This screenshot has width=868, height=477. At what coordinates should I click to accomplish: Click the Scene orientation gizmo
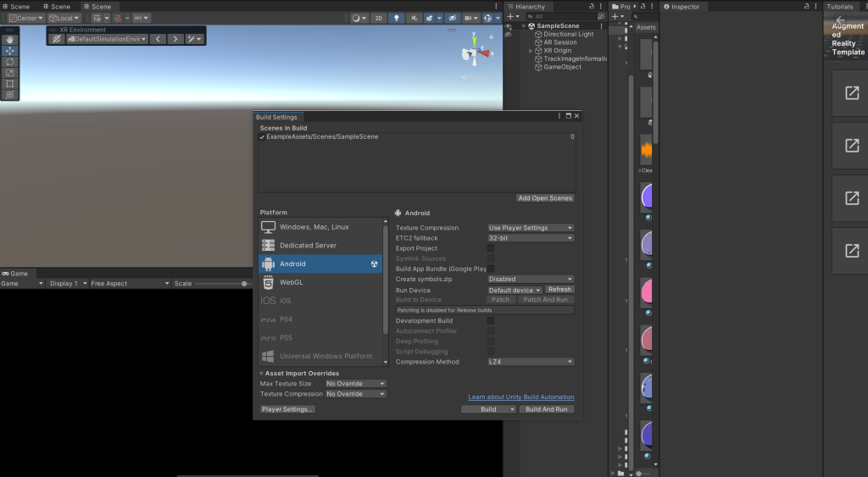(476, 52)
